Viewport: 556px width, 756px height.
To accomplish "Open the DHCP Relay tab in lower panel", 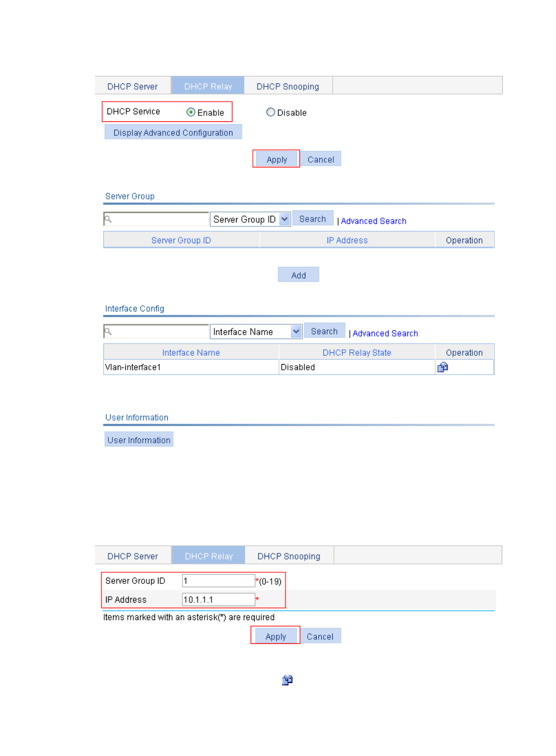I will [x=209, y=556].
